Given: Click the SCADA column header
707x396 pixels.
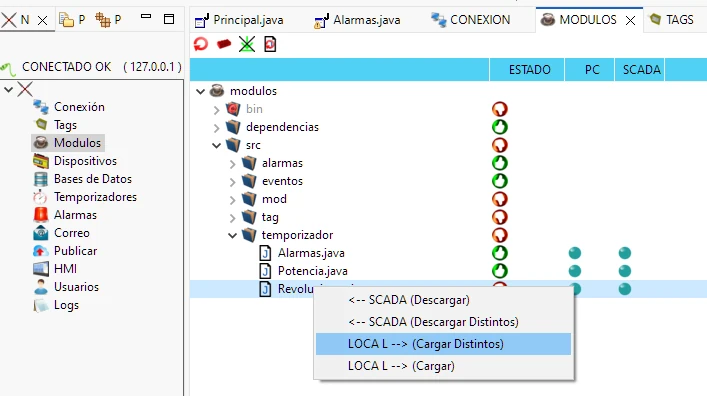Looking at the screenshot, I should [640, 69].
